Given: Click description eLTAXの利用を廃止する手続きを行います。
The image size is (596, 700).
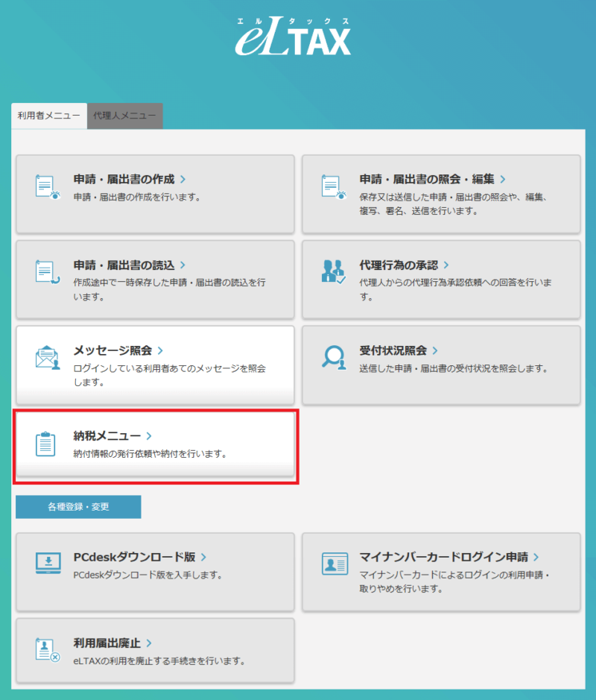Looking at the screenshot, I should click(x=159, y=661).
